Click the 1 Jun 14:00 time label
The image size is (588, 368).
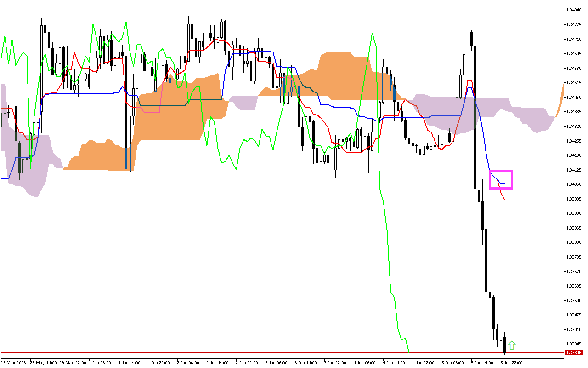pos(130,363)
